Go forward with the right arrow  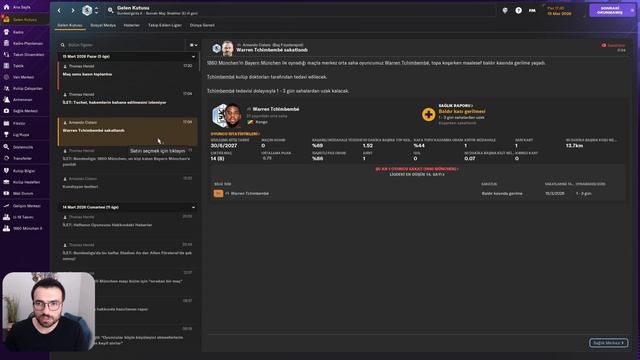73,10
